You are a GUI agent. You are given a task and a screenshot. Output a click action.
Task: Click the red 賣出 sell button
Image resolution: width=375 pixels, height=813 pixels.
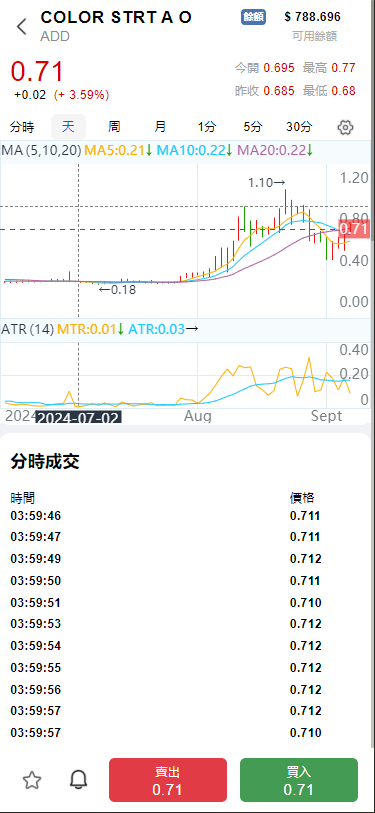click(168, 780)
